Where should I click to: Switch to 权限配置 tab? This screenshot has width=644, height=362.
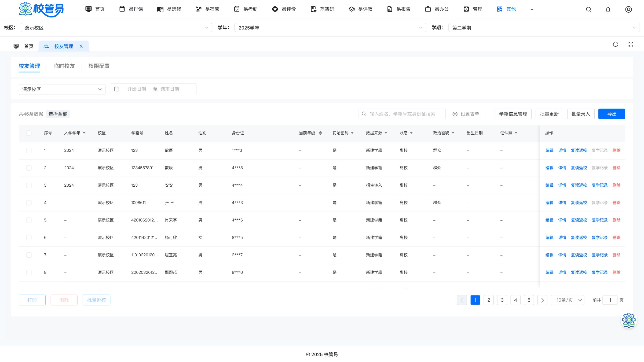click(99, 66)
